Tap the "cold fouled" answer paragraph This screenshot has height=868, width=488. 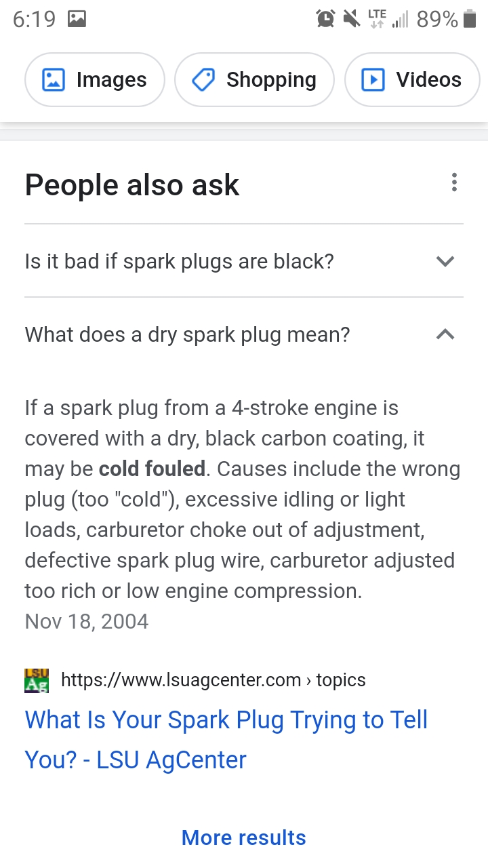point(243,499)
